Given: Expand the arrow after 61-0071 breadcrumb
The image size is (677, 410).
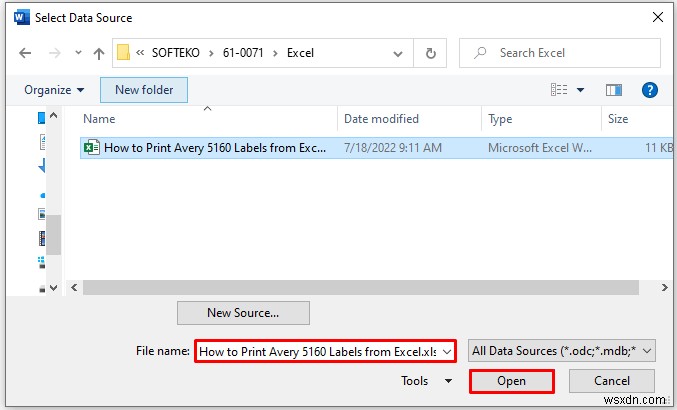Looking at the screenshot, I should pos(275,53).
